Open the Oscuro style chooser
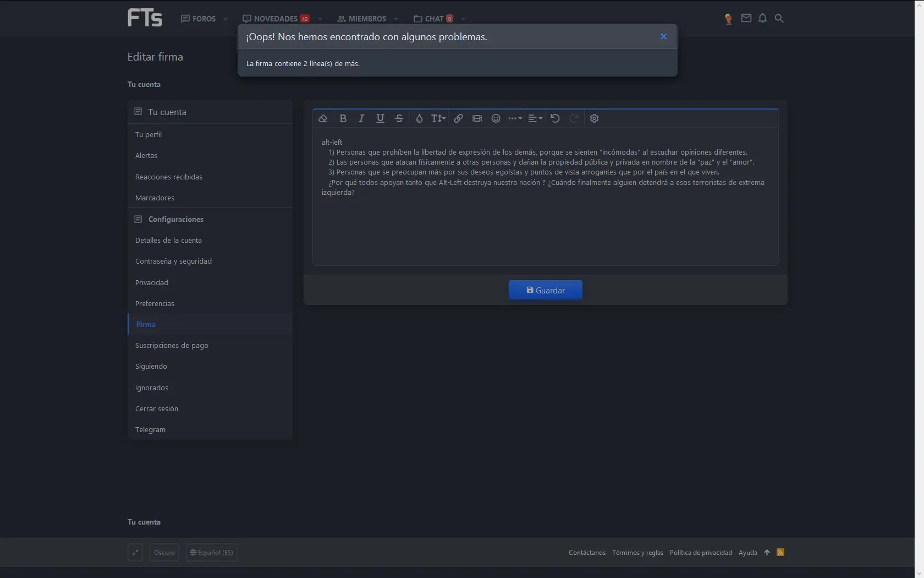This screenshot has width=924, height=578. pyautogui.click(x=164, y=552)
